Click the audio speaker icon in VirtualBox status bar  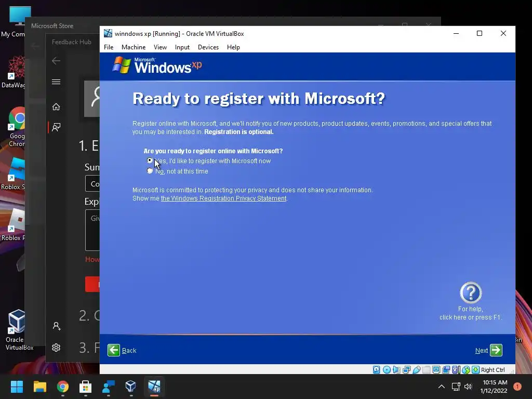pyautogui.click(x=396, y=370)
